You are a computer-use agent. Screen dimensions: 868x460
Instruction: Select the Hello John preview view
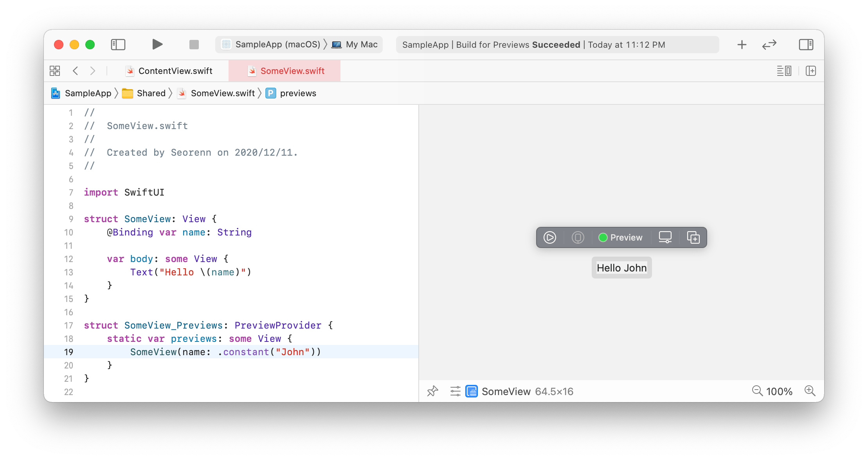621,268
